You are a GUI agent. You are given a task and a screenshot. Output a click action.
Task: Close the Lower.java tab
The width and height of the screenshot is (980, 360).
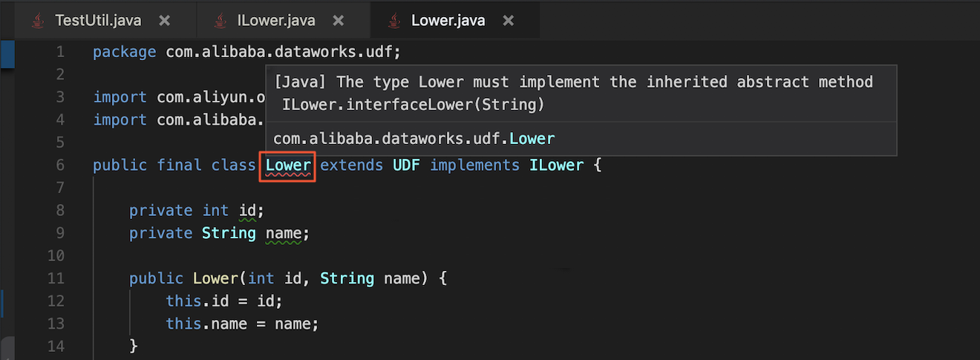(509, 21)
